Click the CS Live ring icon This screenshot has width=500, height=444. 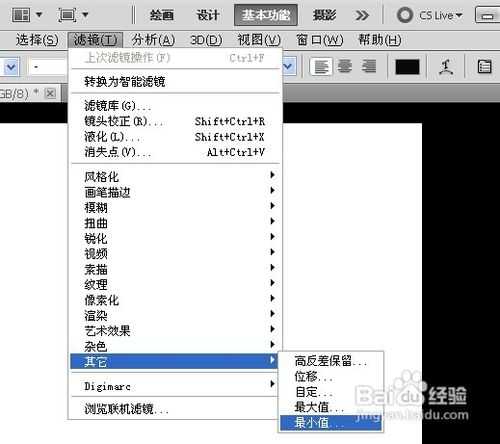point(405,15)
